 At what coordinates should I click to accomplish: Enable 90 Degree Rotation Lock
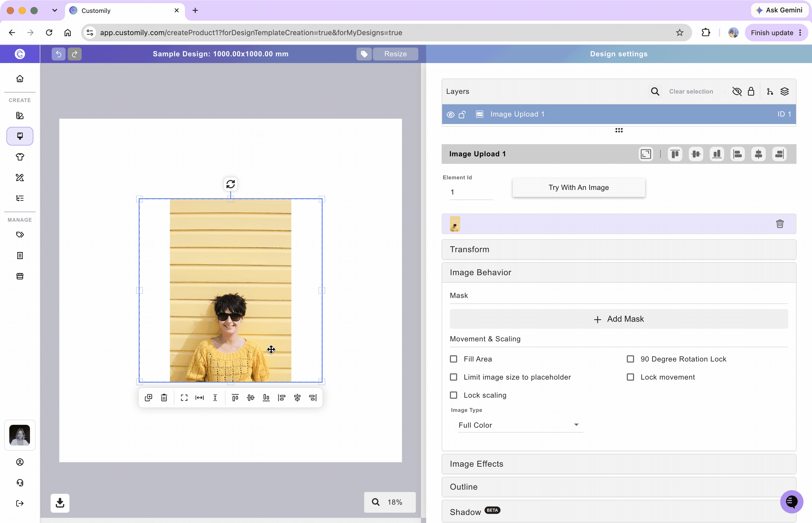click(x=630, y=359)
